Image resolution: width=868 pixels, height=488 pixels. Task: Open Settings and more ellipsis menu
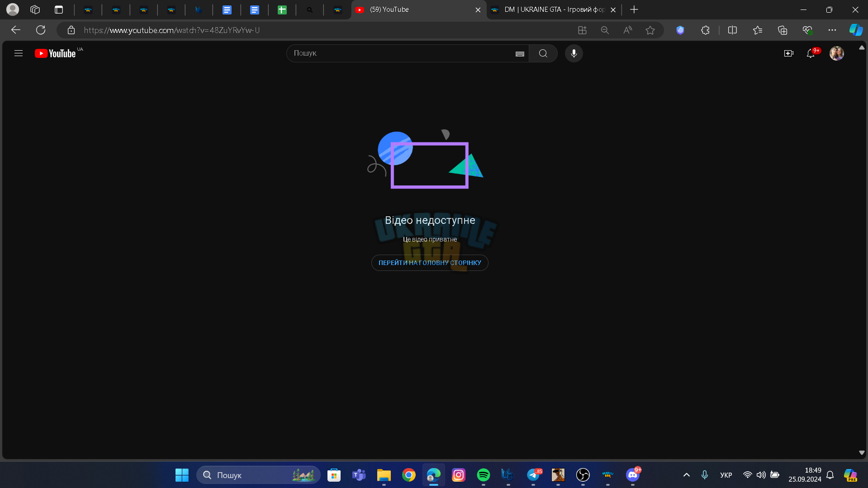tap(832, 30)
